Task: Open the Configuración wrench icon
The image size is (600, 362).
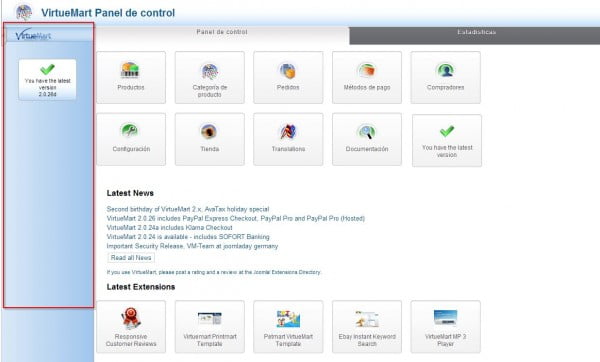Action: click(x=131, y=139)
